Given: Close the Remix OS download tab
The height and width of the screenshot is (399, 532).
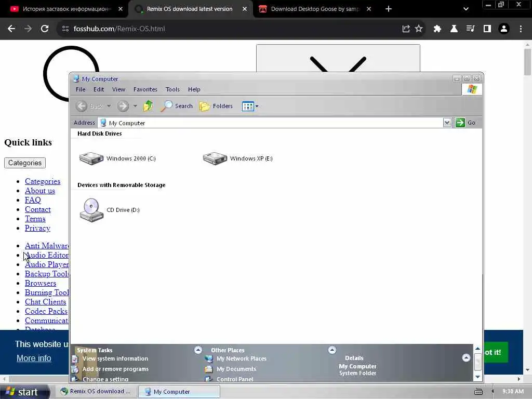Looking at the screenshot, I should [x=245, y=9].
